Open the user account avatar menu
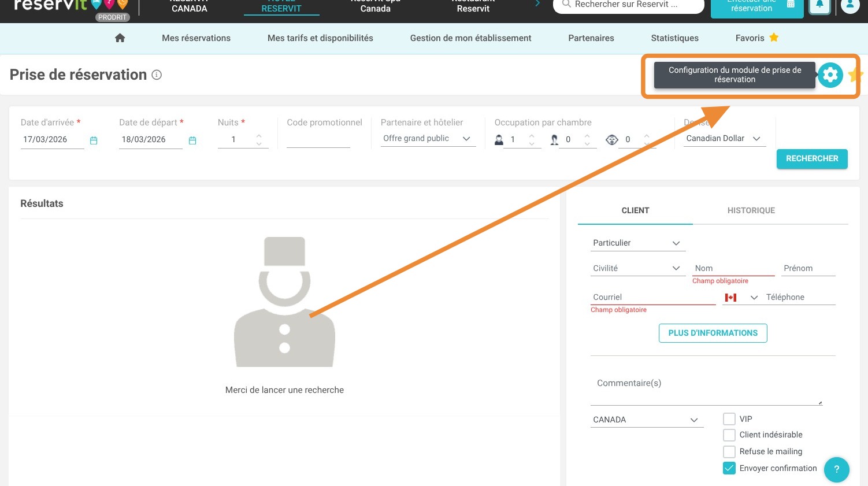This screenshot has width=868, height=486. click(x=850, y=5)
